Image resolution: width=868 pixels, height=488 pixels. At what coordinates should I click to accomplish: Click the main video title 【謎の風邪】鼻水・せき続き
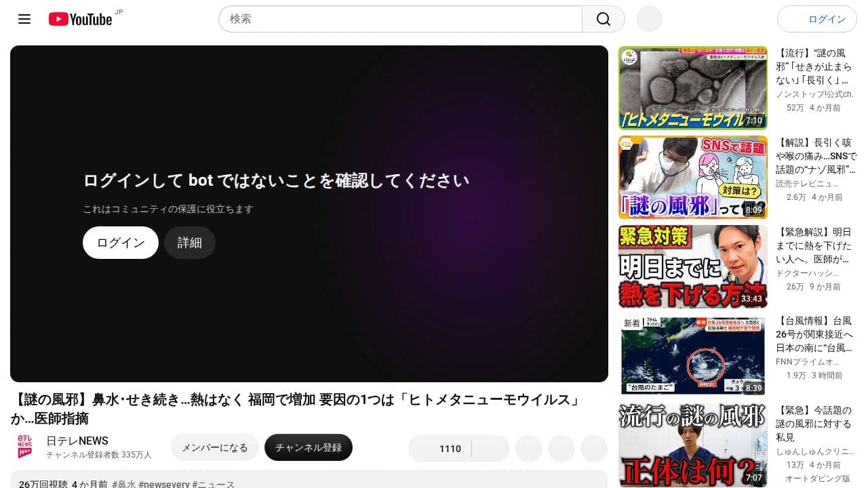[298, 409]
